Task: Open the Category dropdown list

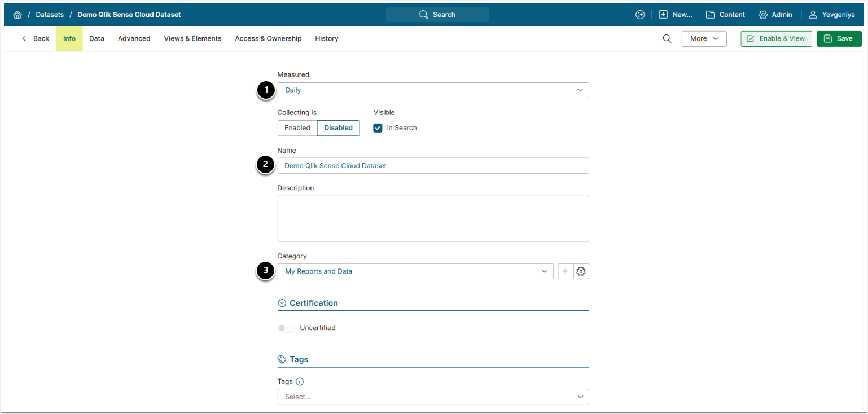Action: [415, 271]
